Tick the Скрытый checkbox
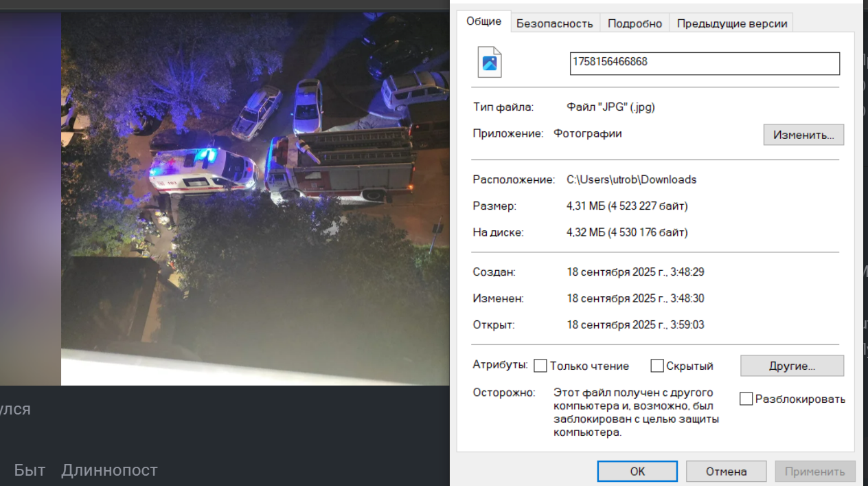Viewport: 868px width, 486px height. click(657, 366)
